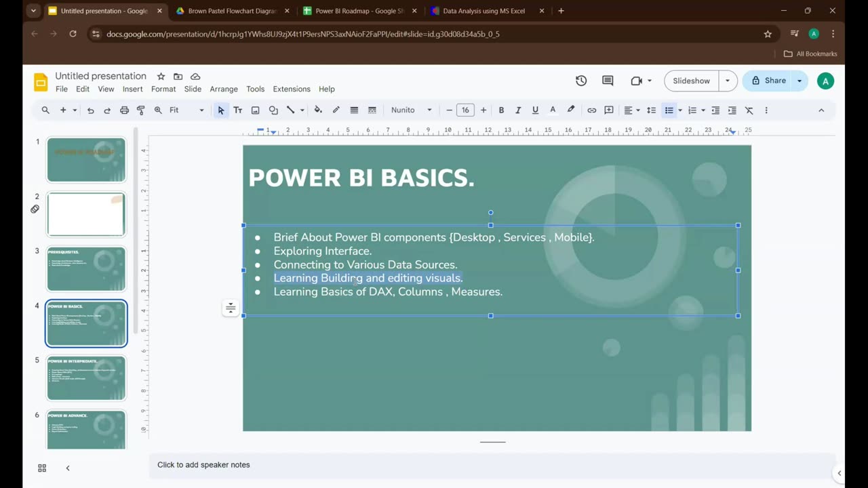
Task: Undo the last action
Action: (90, 110)
